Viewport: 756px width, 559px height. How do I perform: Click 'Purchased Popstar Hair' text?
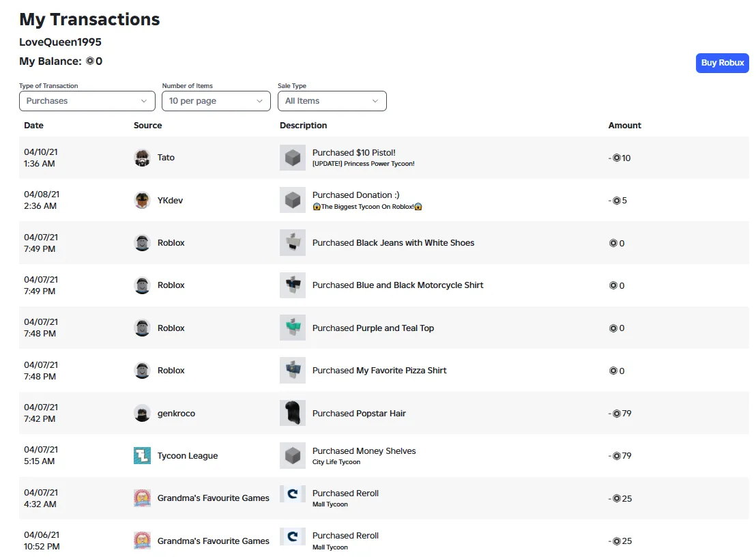359,414
